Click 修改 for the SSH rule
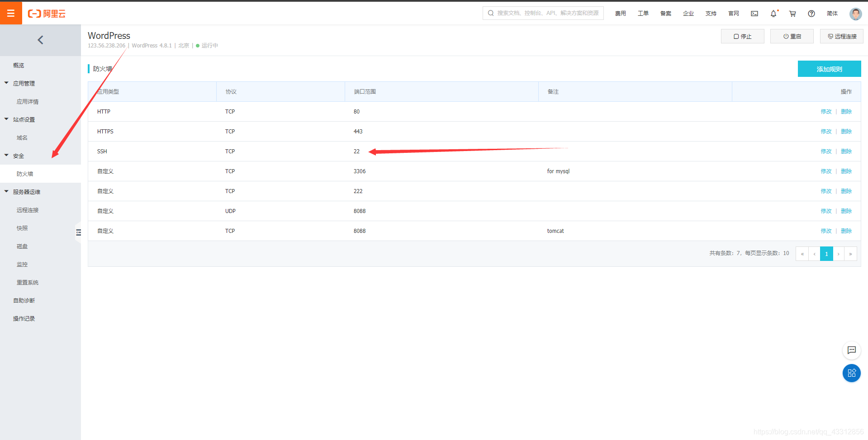 826,151
